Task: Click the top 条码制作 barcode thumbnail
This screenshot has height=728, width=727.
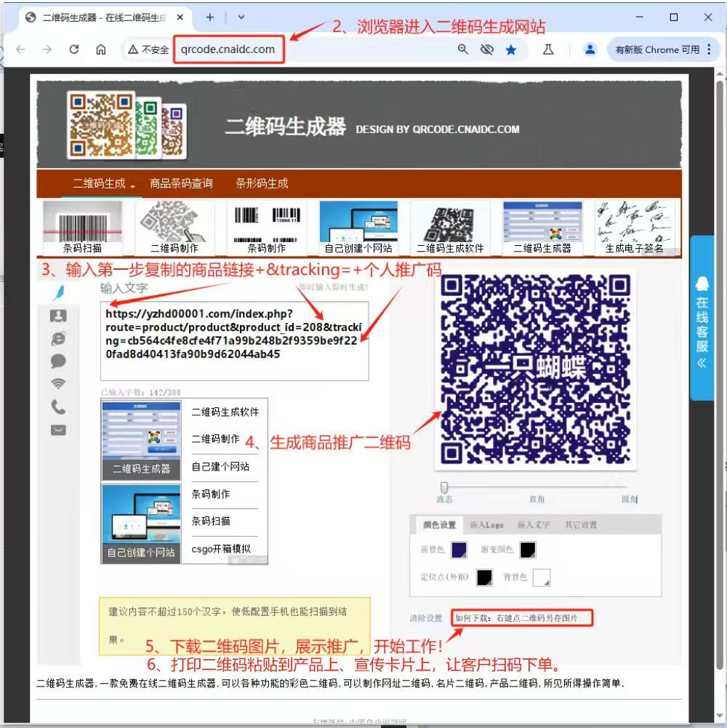Action: click(x=267, y=228)
